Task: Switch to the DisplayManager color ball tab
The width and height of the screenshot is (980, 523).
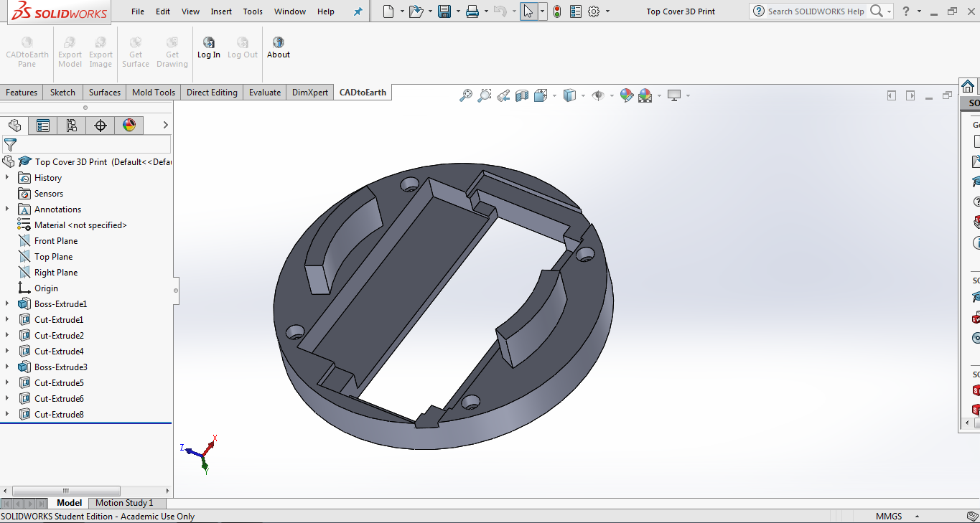Action: pos(129,126)
